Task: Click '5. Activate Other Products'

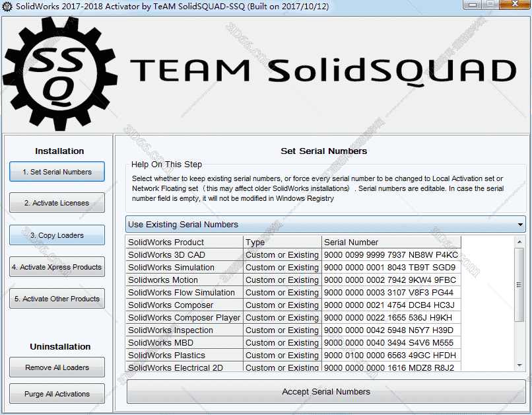Action: [x=57, y=299]
